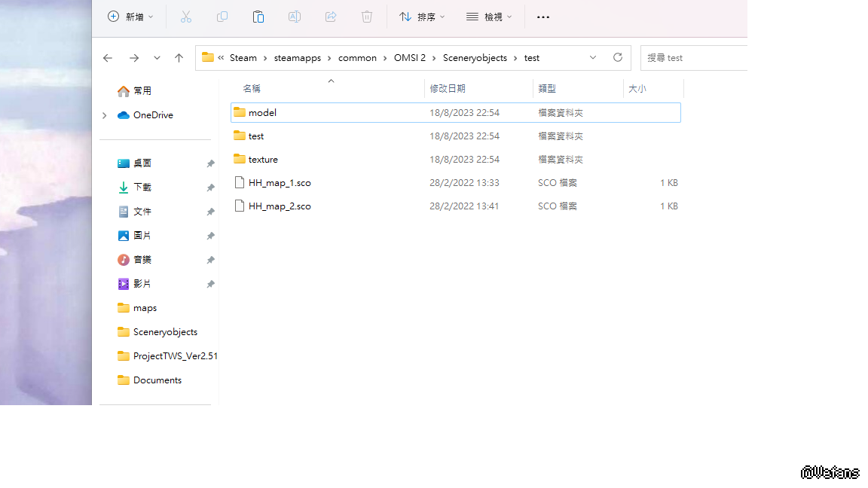The width and height of the screenshot is (868, 488).
Task: Navigate back to previous folder
Action: (108, 58)
